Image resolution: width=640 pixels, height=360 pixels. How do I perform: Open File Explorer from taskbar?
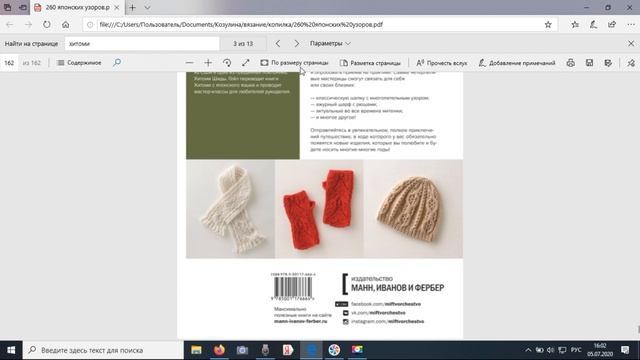coord(196,350)
